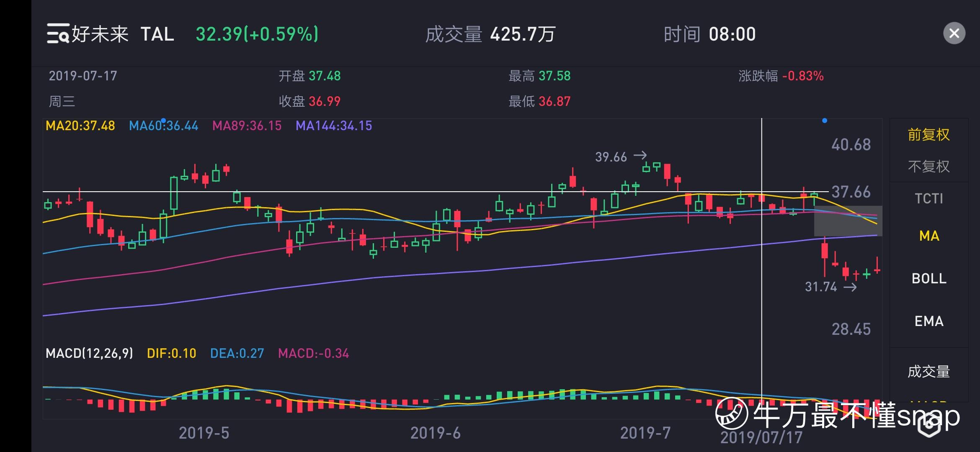Click the MACD(12,26,9) parameter label
The image size is (980, 452).
[x=89, y=354]
